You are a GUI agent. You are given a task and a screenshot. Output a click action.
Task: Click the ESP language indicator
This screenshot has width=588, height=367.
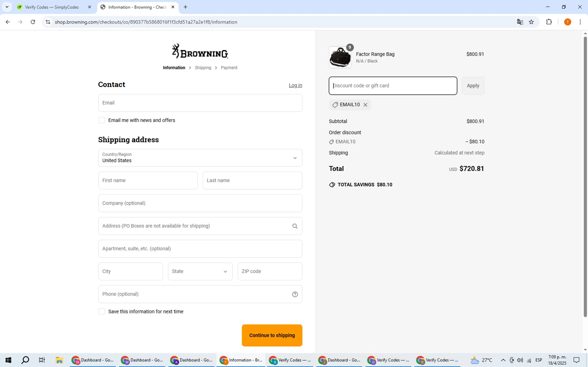coord(539,360)
